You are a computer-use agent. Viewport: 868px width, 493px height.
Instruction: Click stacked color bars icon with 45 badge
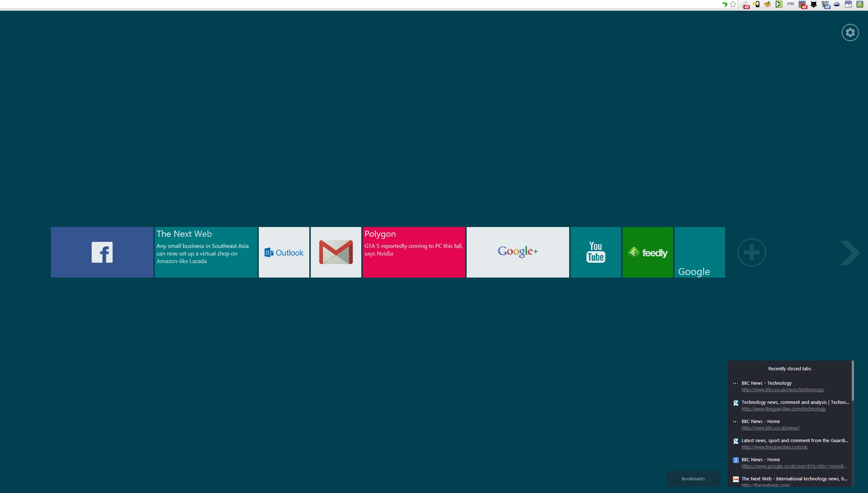pos(803,5)
